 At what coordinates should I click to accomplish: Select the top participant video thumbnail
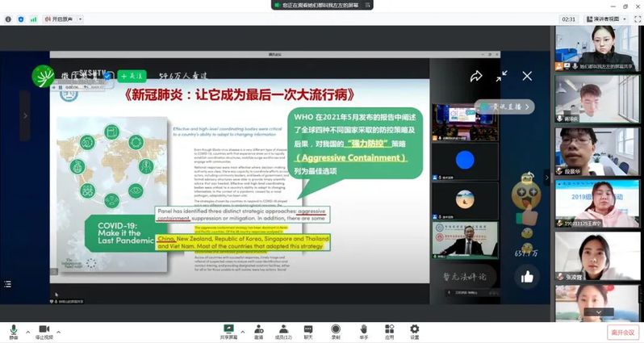click(x=596, y=48)
